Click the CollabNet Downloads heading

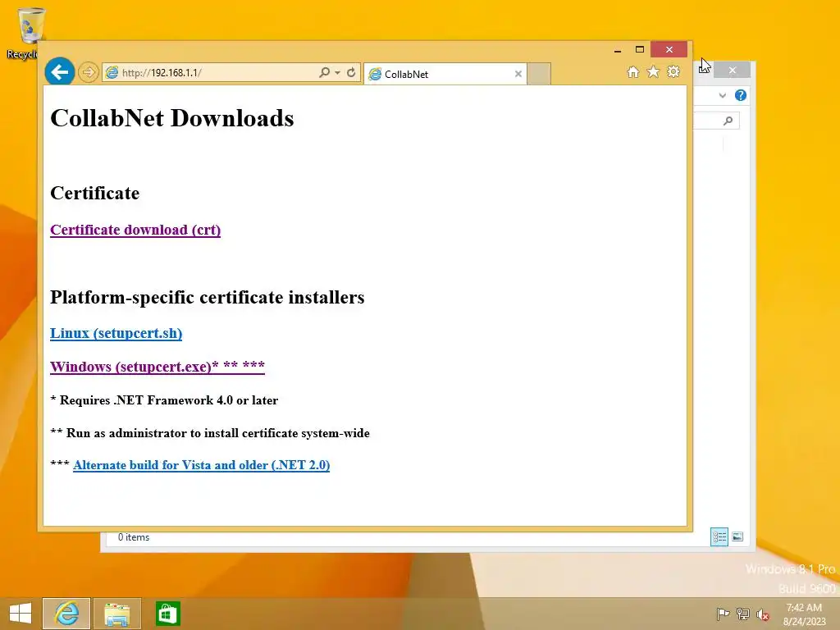172,118
